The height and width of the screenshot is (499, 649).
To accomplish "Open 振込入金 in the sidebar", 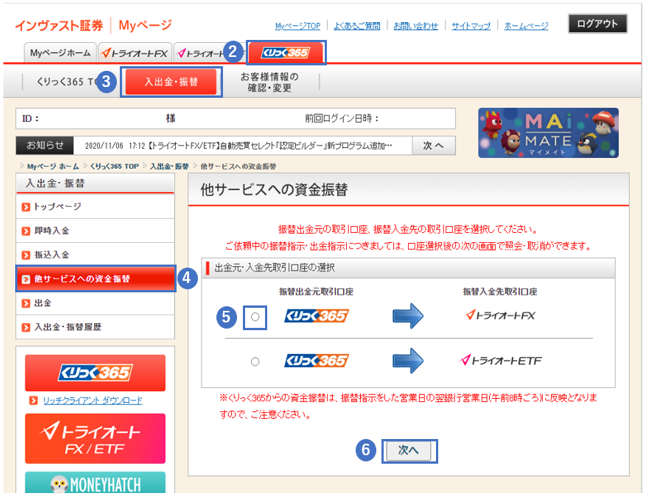I will 95,254.
